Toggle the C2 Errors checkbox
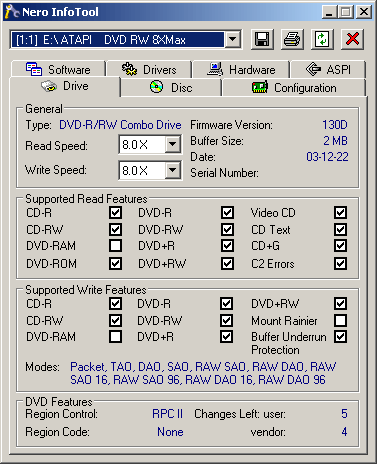The width and height of the screenshot is (377, 464). click(x=340, y=264)
